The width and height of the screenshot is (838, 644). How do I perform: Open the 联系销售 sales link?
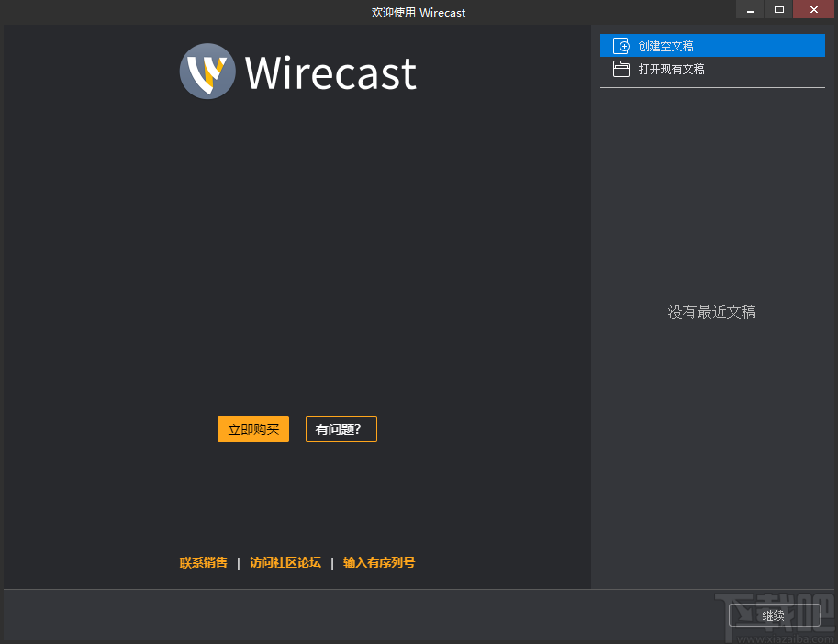click(x=203, y=562)
